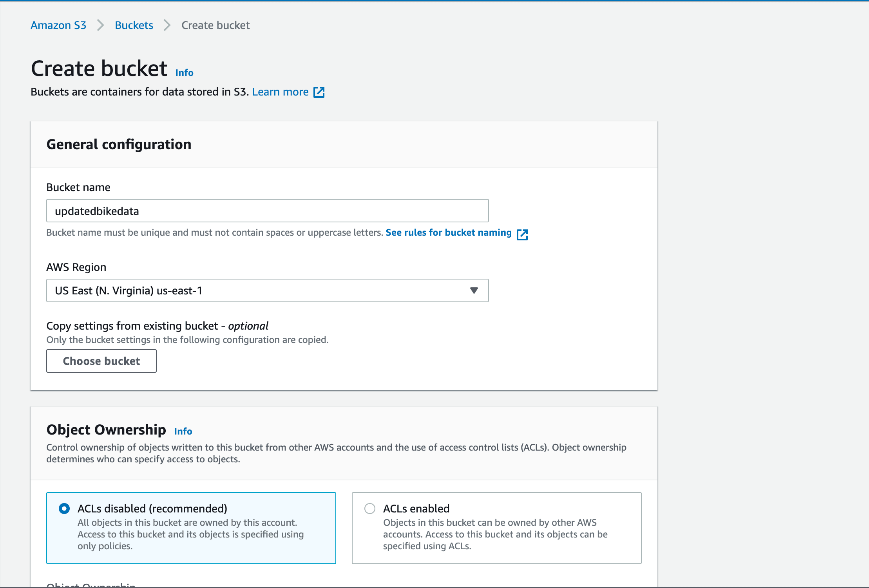Viewport: 869px width, 588px height.
Task: Click the ACLs disabled option card
Action: coord(191,528)
